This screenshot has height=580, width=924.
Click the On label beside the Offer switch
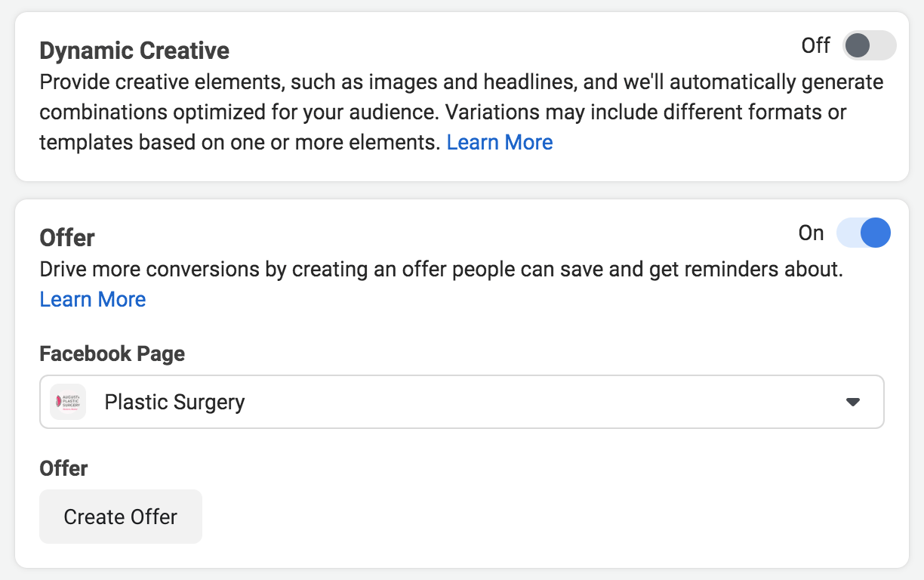tap(811, 233)
